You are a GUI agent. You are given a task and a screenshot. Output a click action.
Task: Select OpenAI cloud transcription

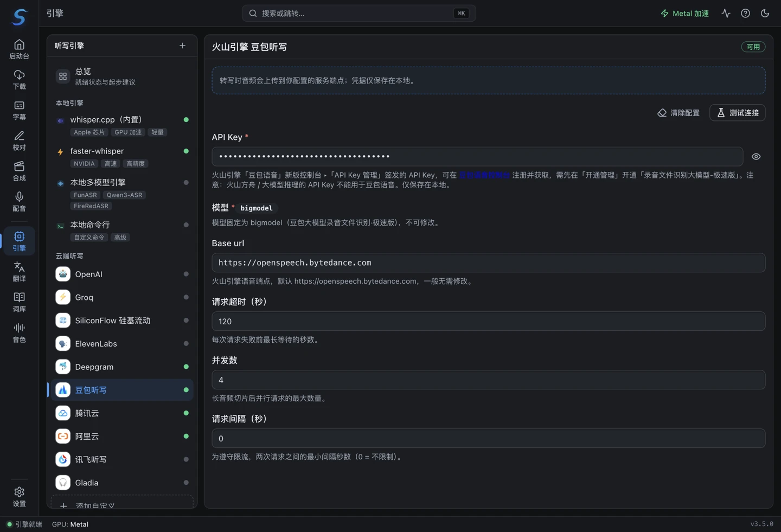122,274
